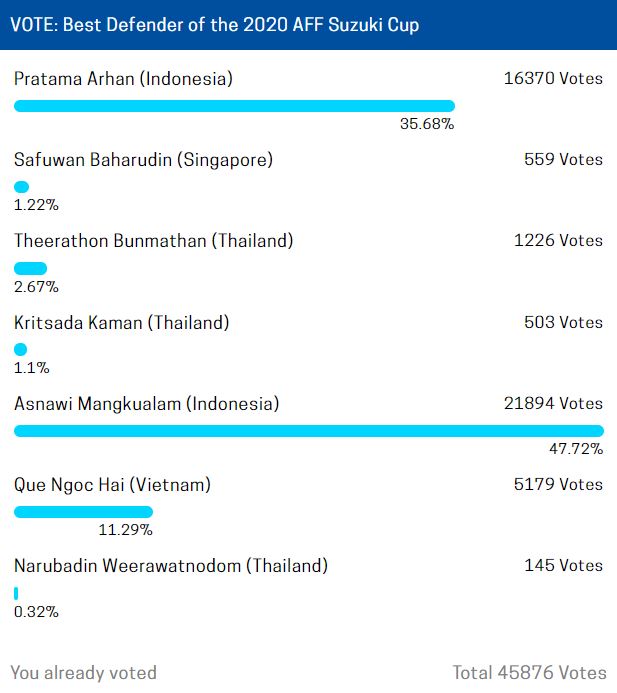Click the 1.1% dot for Kritsada Kaman

[20, 350]
